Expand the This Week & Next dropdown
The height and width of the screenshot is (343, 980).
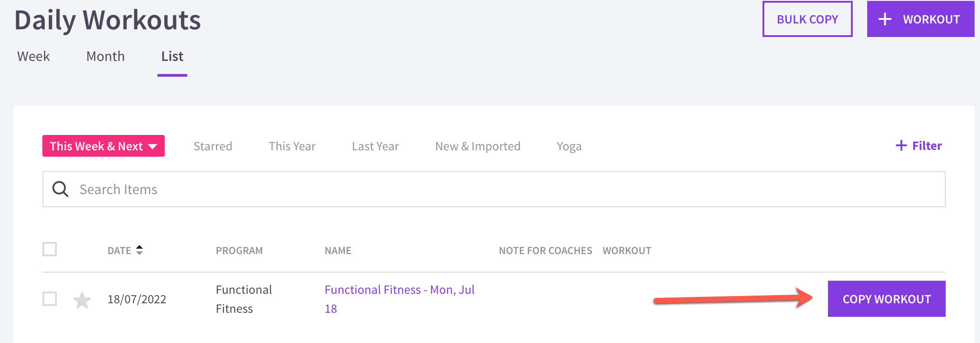(103, 146)
